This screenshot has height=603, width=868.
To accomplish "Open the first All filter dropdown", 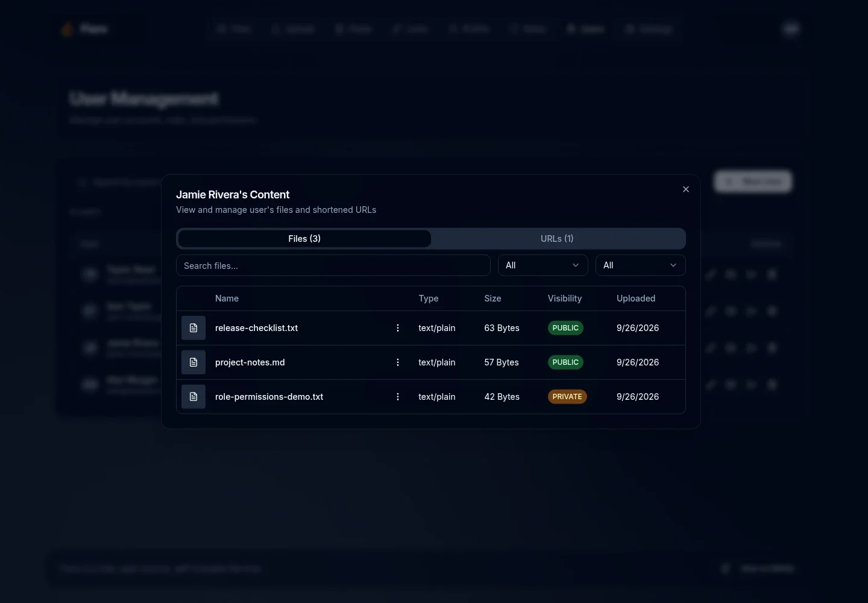I will click(543, 265).
